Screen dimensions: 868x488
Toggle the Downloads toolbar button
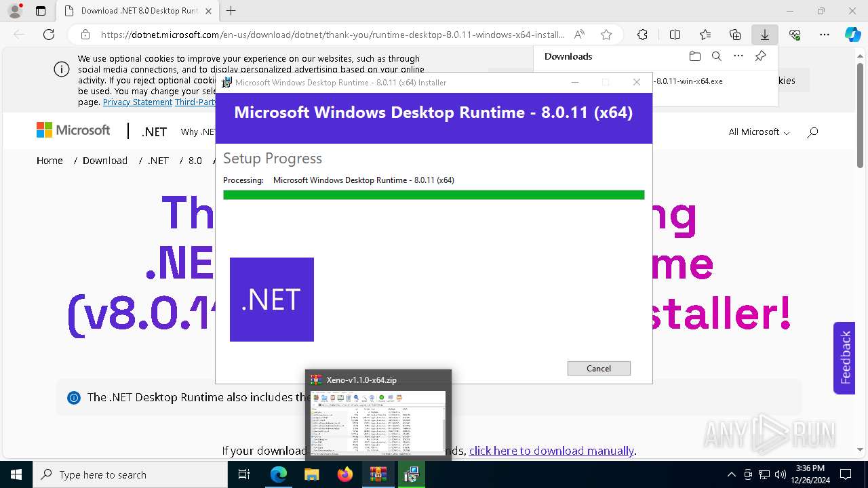765,35
